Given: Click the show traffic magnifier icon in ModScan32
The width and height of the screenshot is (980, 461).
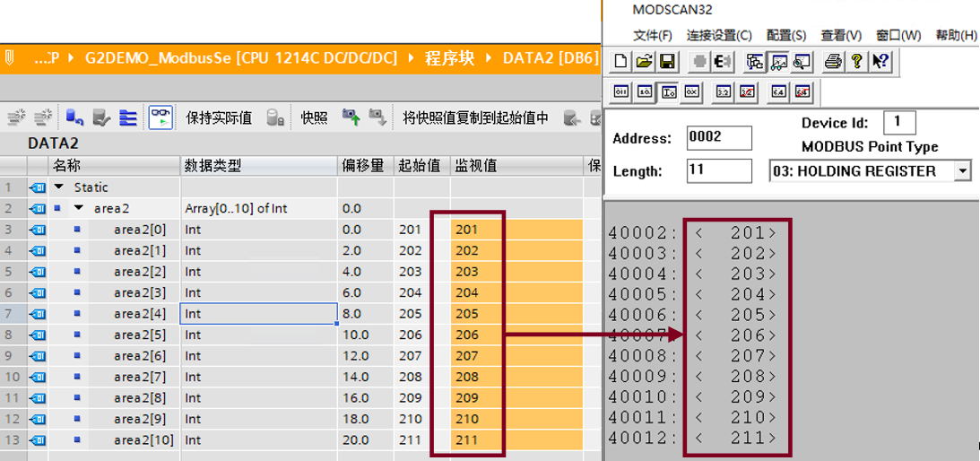Looking at the screenshot, I should [801, 61].
